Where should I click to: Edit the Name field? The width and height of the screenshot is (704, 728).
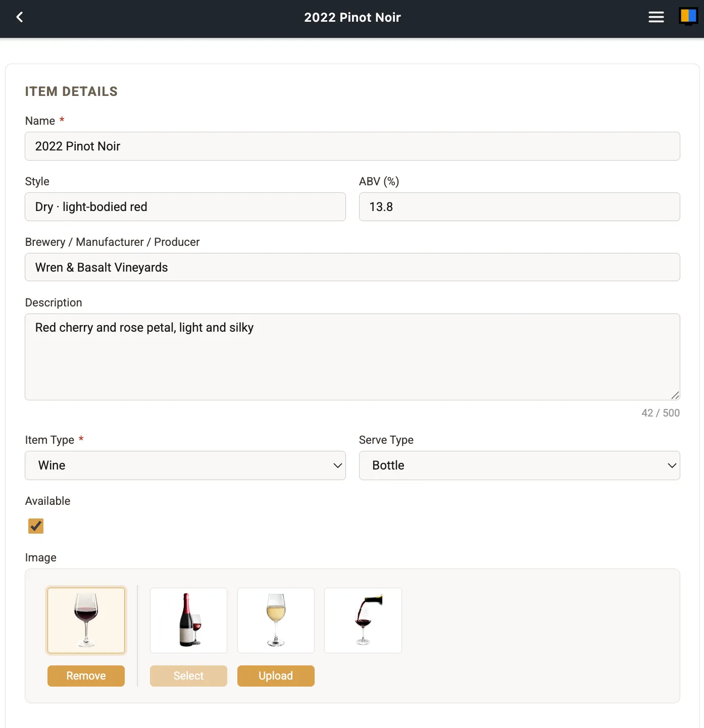[353, 146]
